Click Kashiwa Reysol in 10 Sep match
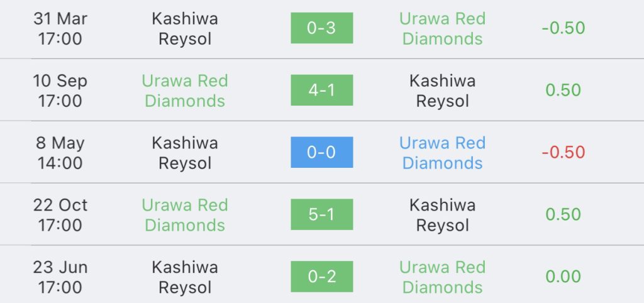Image resolution: width=644 pixels, height=303 pixels. pyautogui.click(x=442, y=91)
